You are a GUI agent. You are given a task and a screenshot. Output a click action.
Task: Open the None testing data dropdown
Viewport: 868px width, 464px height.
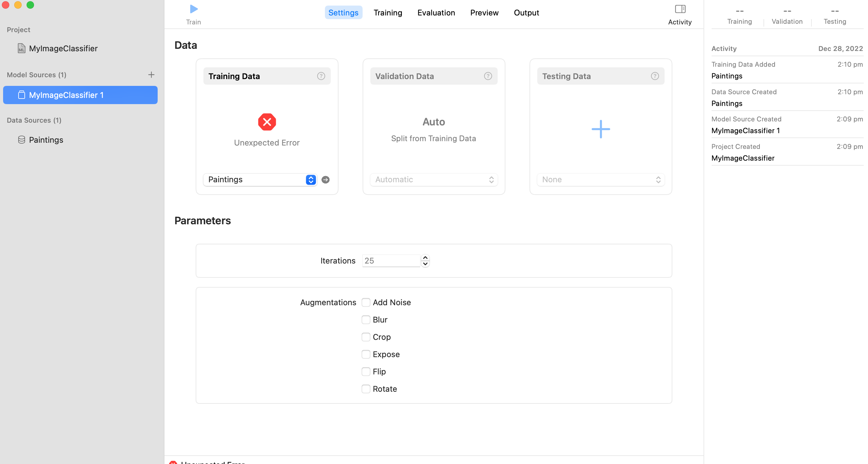[x=600, y=180]
